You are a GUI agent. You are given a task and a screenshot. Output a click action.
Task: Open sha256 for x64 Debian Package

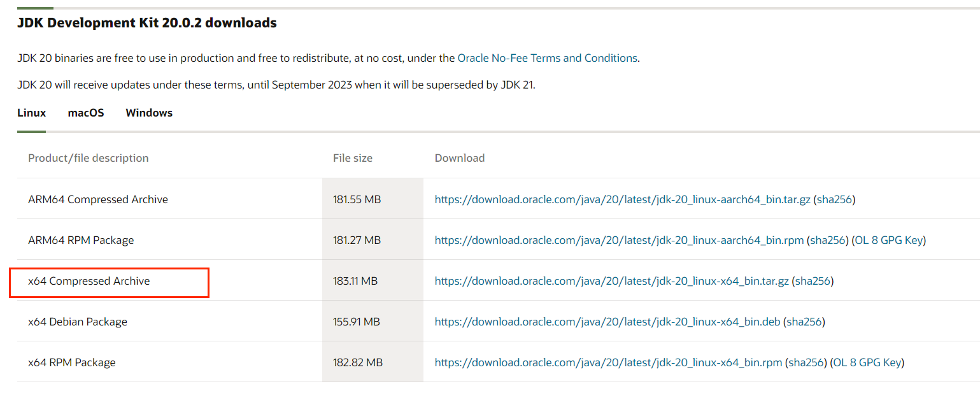805,322
